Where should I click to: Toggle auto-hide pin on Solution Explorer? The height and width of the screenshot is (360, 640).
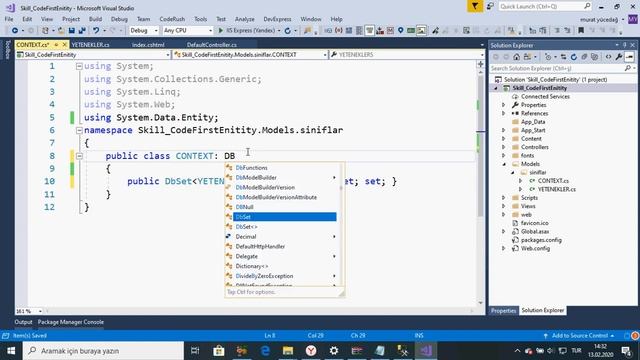pyautogui.click(x=624, y=45)
